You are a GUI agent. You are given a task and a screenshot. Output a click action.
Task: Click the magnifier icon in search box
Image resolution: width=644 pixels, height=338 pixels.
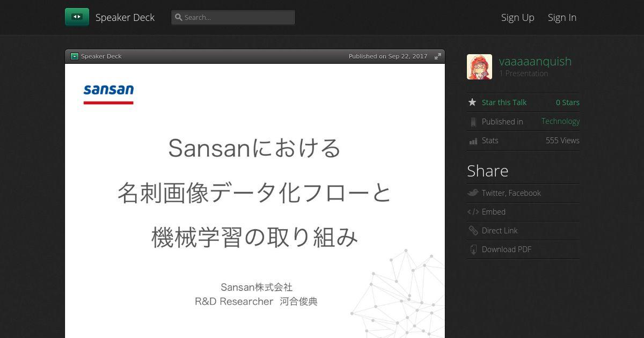tap(179, 17)
